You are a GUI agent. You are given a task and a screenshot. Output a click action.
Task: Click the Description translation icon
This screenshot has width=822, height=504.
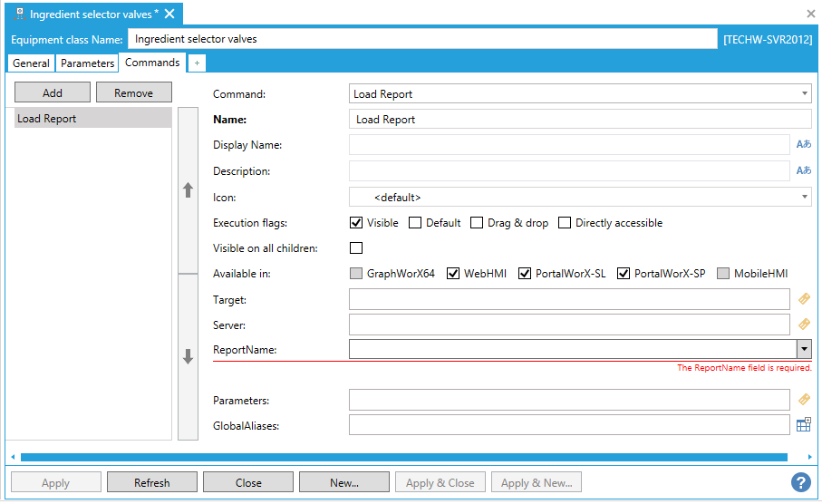(x=803, y=170)
